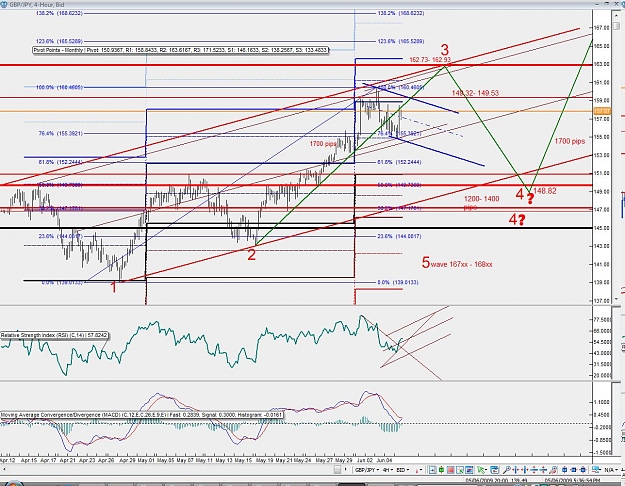Open the red candle chart style dropdown

pyautogui.click(x=419, y=470)
